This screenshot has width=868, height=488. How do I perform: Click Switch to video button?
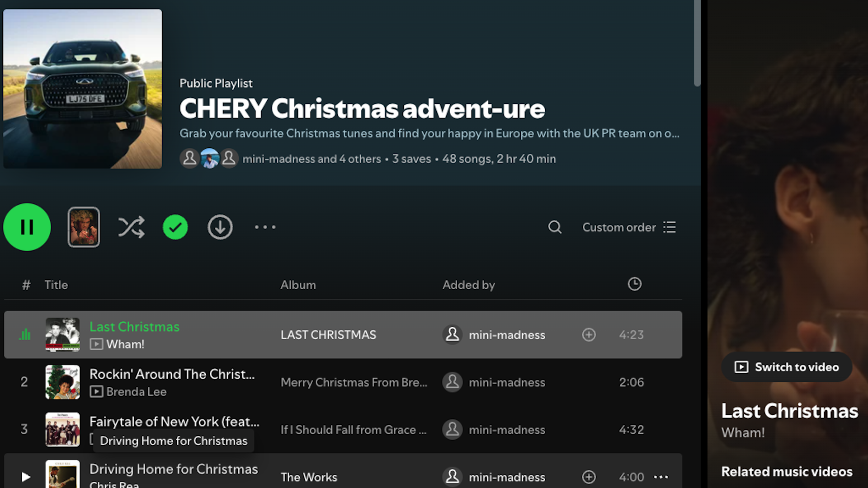point(787,367)
